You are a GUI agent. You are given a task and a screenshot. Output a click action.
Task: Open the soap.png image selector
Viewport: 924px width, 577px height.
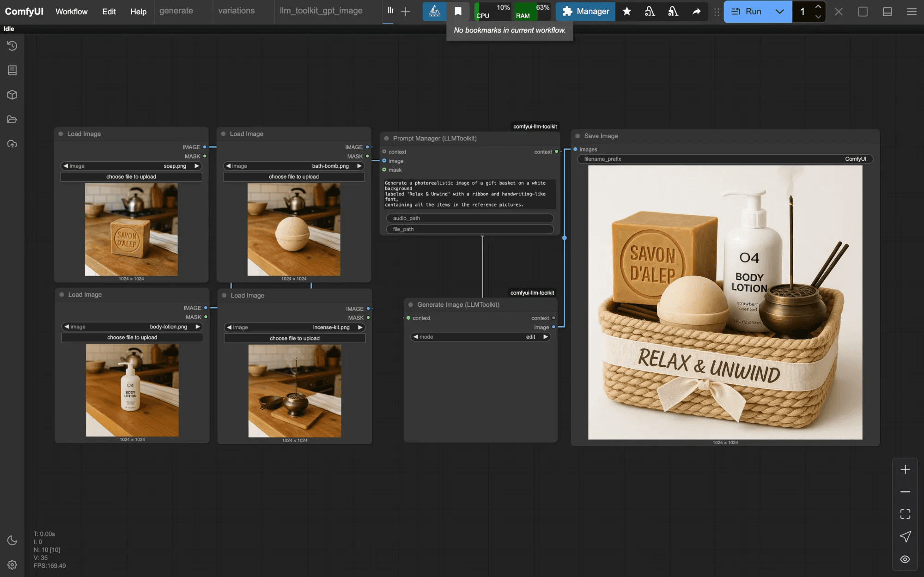[131, 166]
